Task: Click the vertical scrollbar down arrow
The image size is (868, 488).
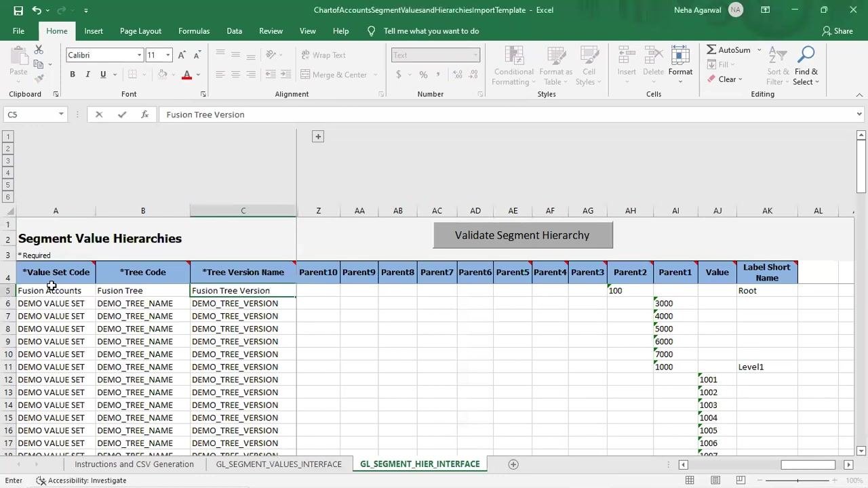Action: coord(861,451)
